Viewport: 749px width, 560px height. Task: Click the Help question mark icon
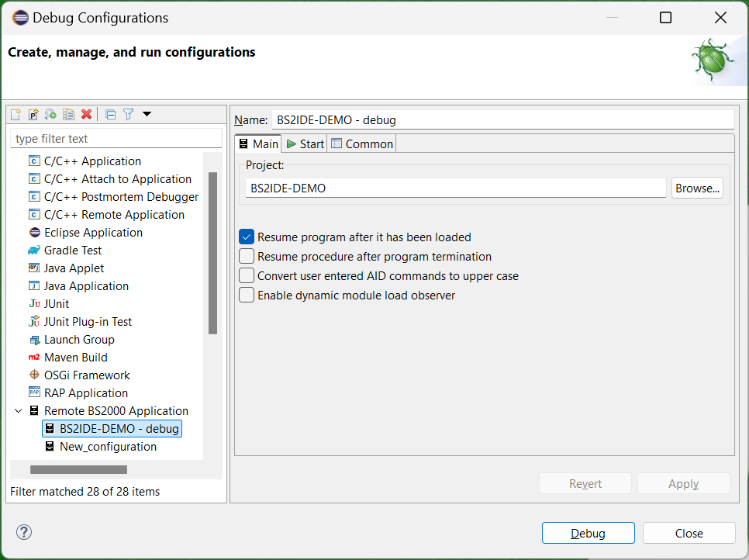pyautogui.click(x=24, y=533)
